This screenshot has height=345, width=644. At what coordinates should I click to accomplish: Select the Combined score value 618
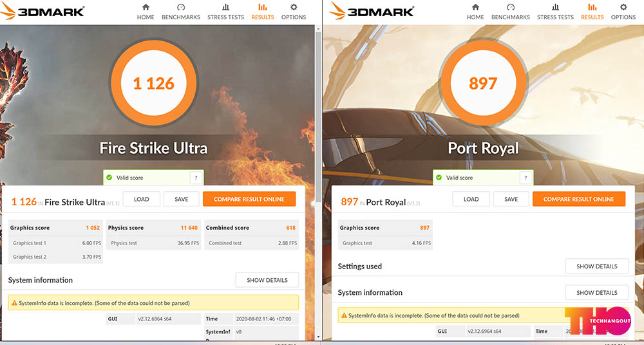click(x=291, y=228)
